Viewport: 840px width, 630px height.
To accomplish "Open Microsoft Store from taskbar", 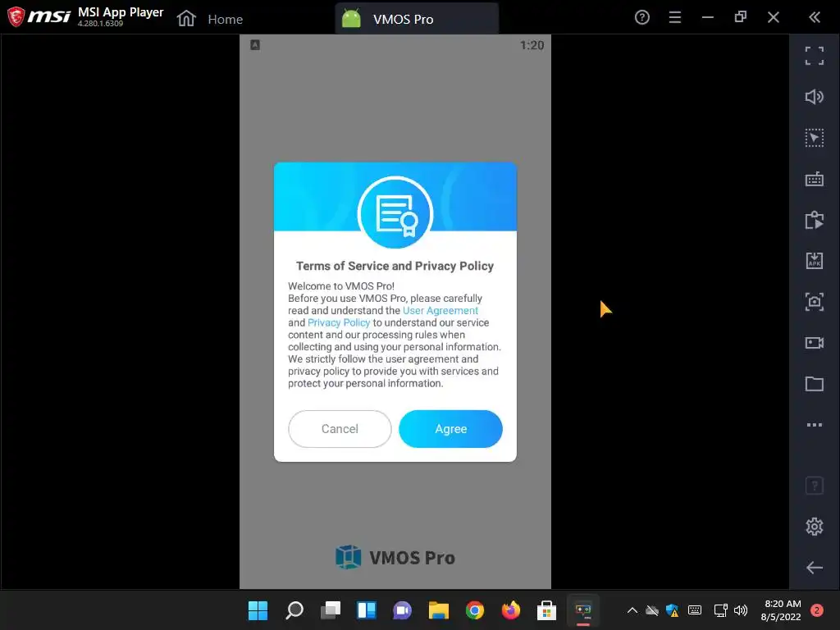I will 546,610.
